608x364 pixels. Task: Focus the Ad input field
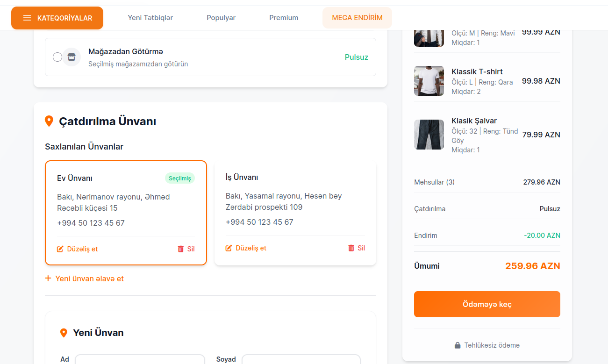coord(140,359)
